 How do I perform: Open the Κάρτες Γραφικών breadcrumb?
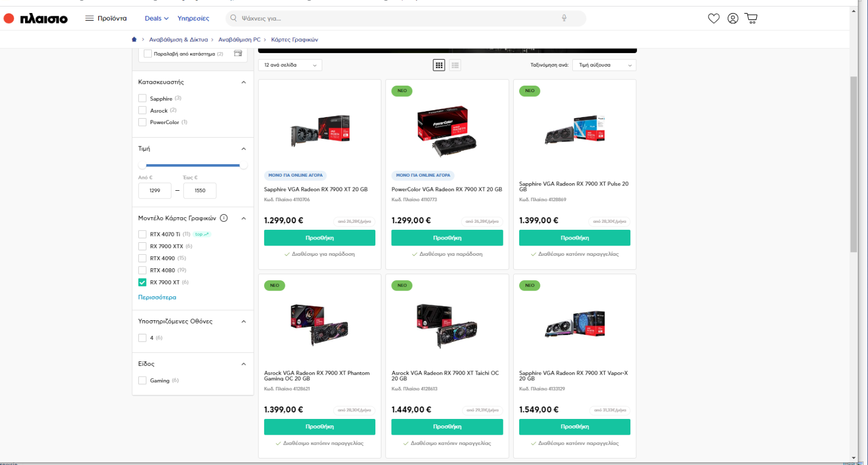295,40
